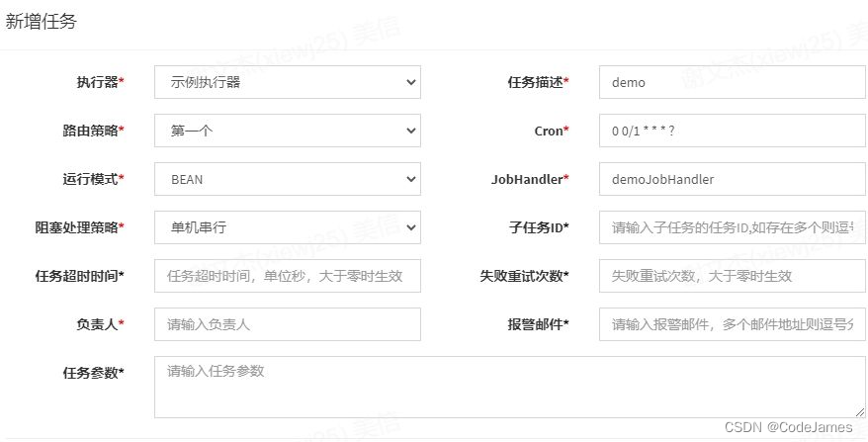Focus the 子任务ID input field
The height and width of the screenshot is (442, 868).
733,227
